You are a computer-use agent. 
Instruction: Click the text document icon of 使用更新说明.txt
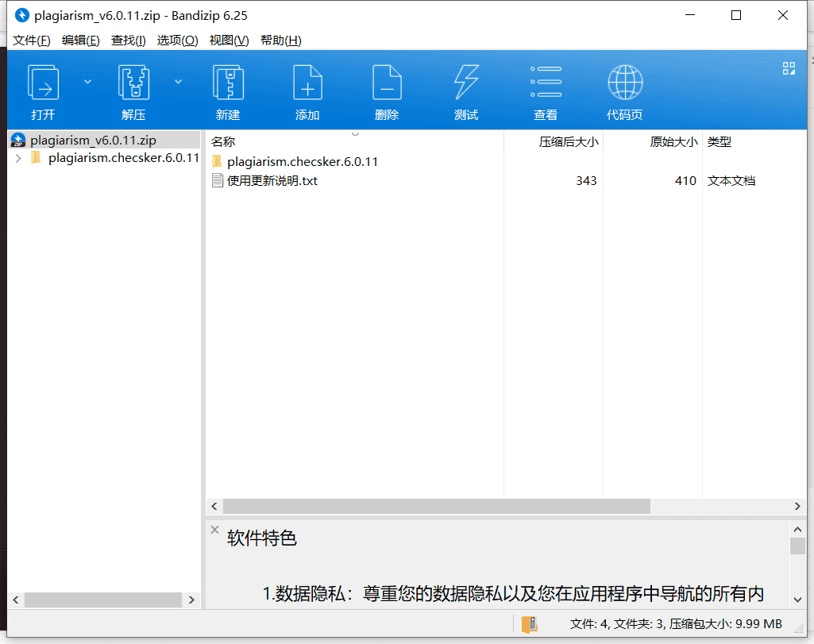pos(218,180)
